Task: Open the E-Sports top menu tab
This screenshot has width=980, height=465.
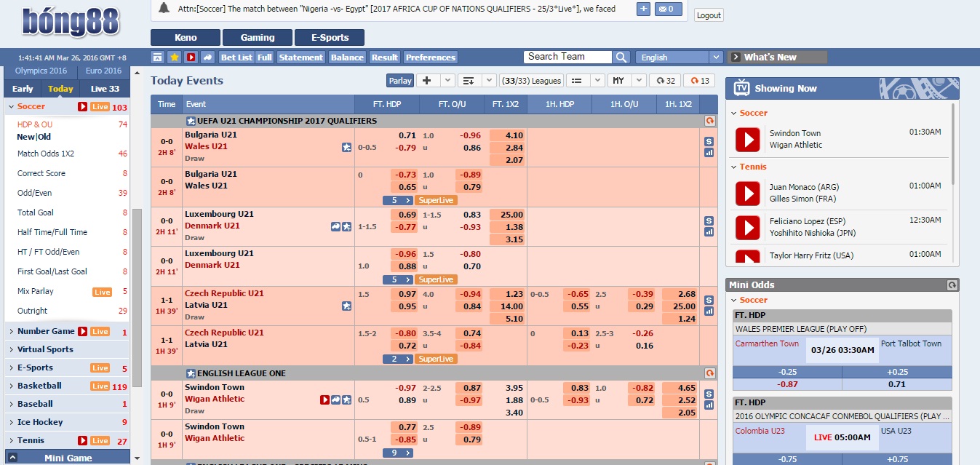Action: (x=330, y=38)
